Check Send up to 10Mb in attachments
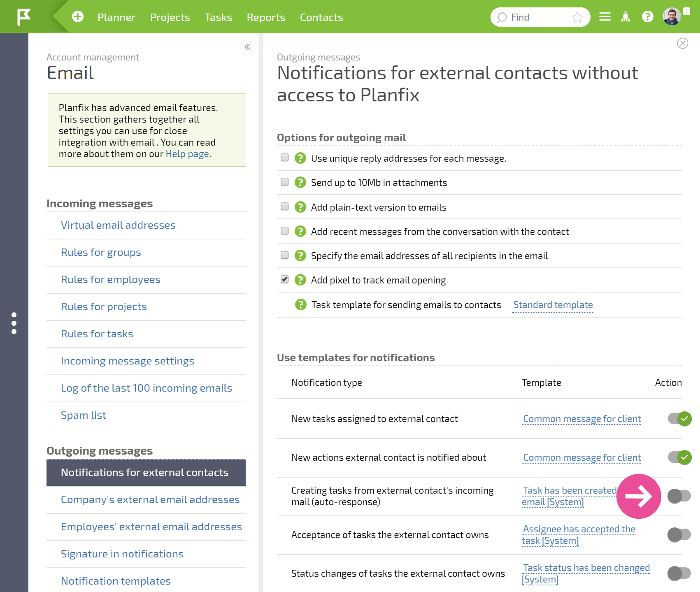 (284, 182)
